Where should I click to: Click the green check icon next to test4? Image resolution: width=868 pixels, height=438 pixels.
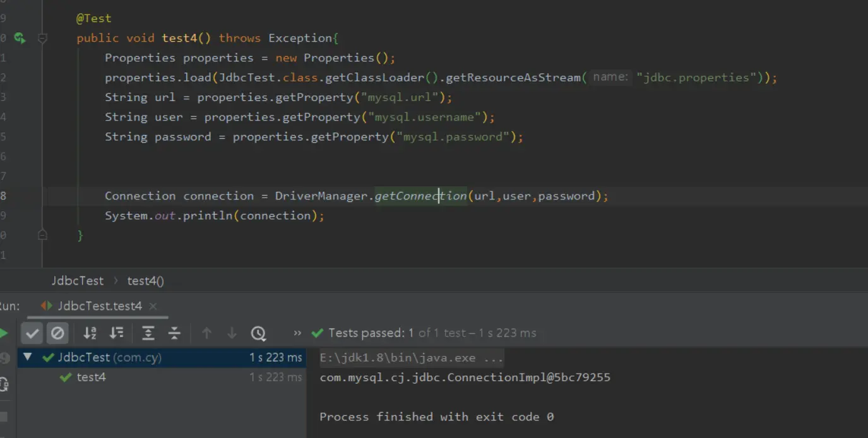[x=65, y=377]
